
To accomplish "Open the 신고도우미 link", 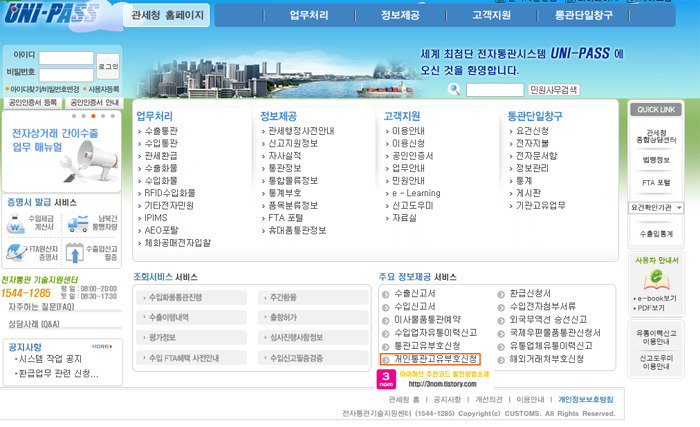I will [x=412, y=205].
